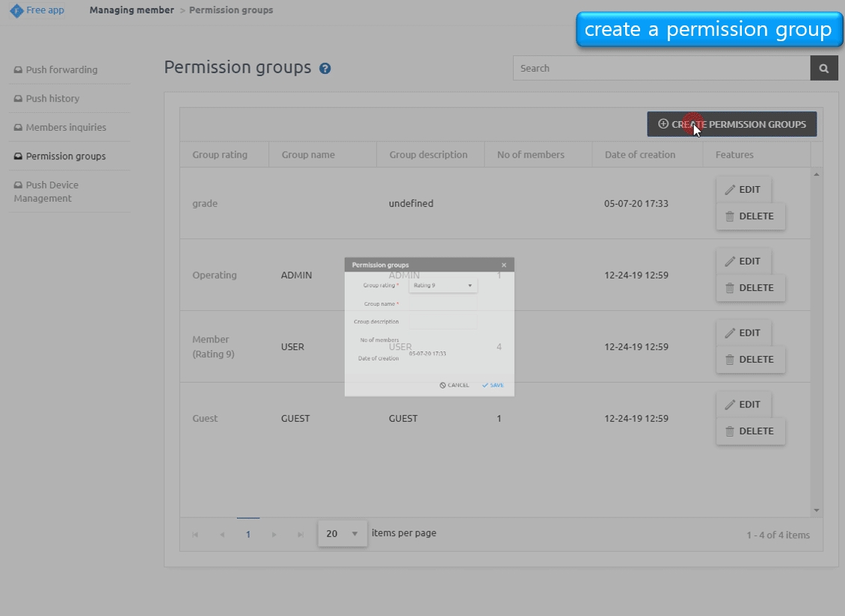Click Create Permission Groups button
This screenshot has height=616, width=845.
pyautogui.click(x=732, y=124)
